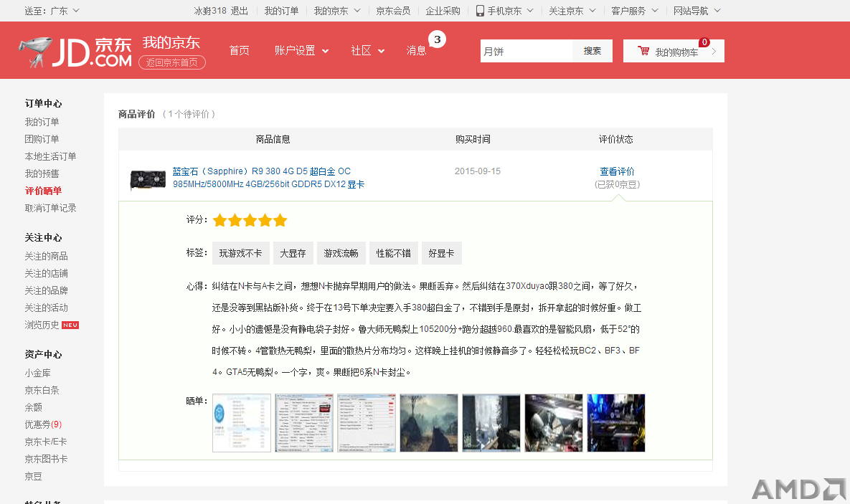The width and height of the screenshot is (850, 504).
Task: Open 京豆 in the sidebar
Action: click(x=33, y=476)
